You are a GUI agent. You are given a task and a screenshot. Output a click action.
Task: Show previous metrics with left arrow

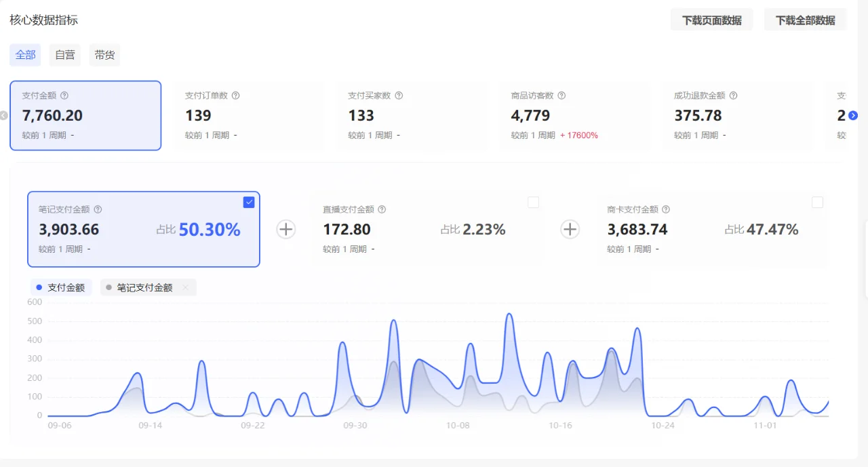click(x=3, y=116)
